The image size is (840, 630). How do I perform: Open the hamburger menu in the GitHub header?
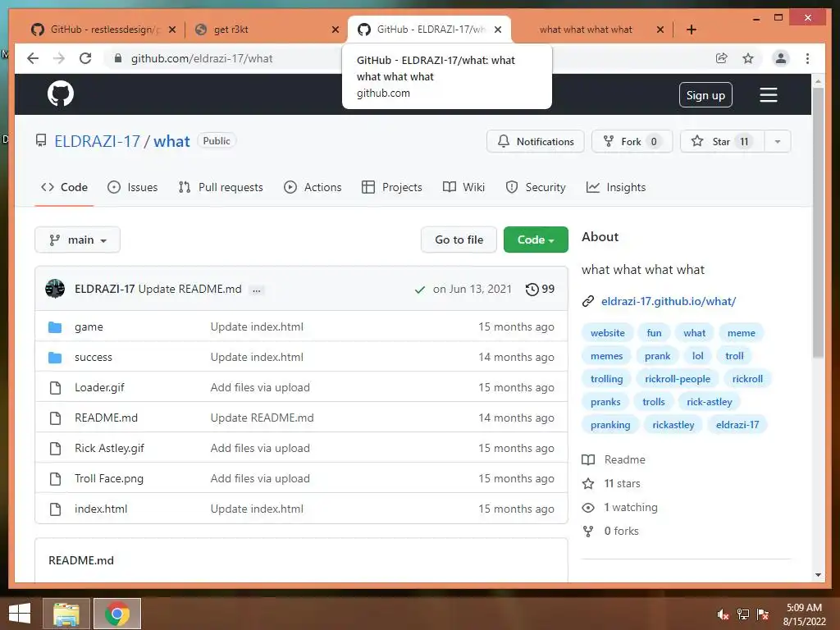click(768, 95)
